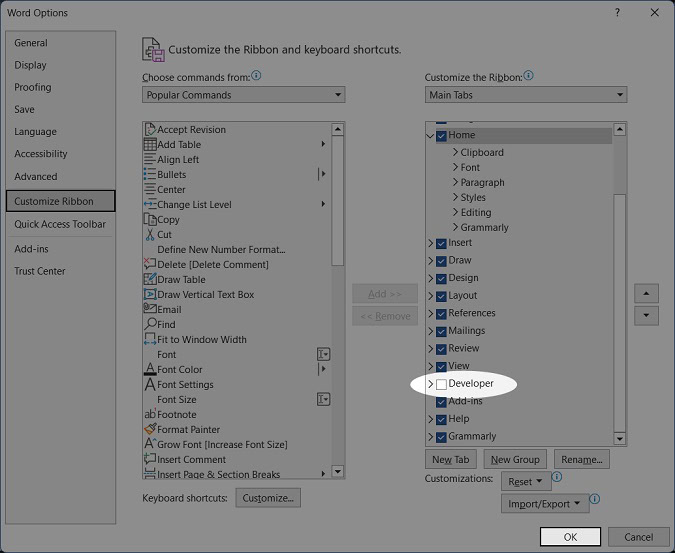Click the Font Color icon

150,369
